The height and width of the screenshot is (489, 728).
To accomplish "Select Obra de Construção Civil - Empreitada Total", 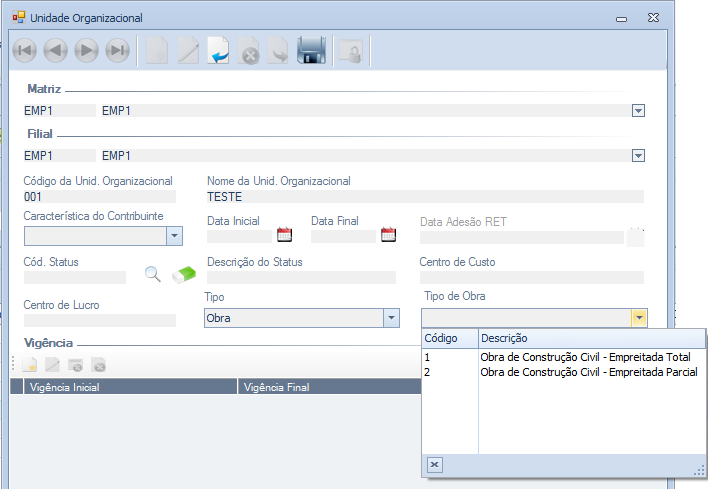I will 585,357.
